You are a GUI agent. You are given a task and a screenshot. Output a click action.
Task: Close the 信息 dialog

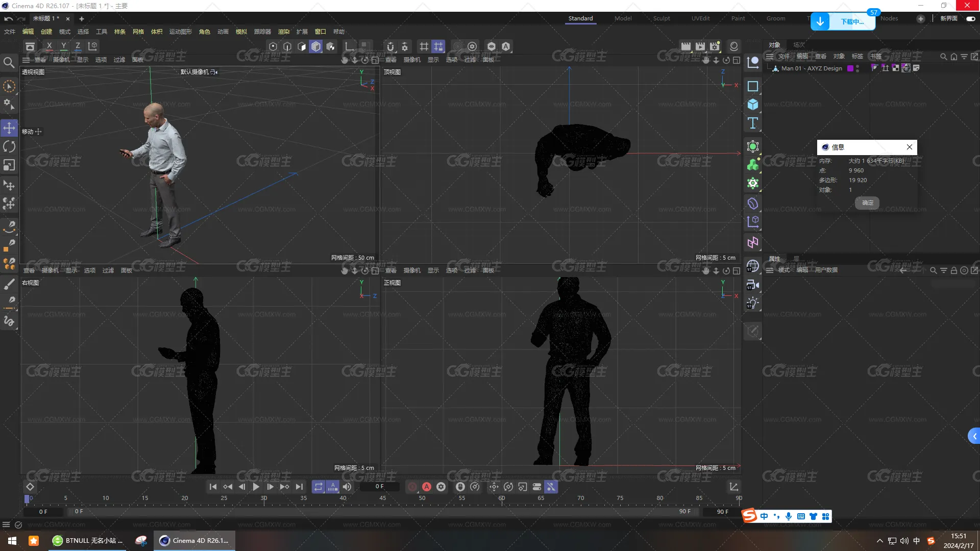(909, 147)
